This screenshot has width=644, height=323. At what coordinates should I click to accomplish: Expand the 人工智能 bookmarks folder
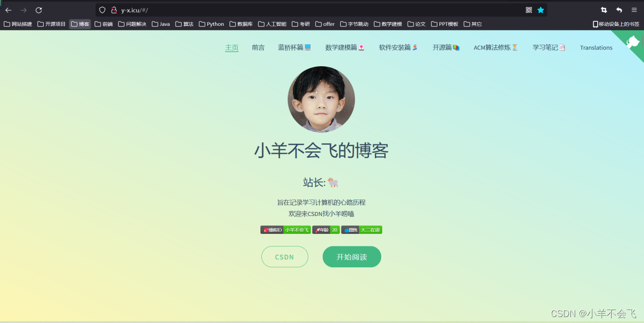click(272, 24)
